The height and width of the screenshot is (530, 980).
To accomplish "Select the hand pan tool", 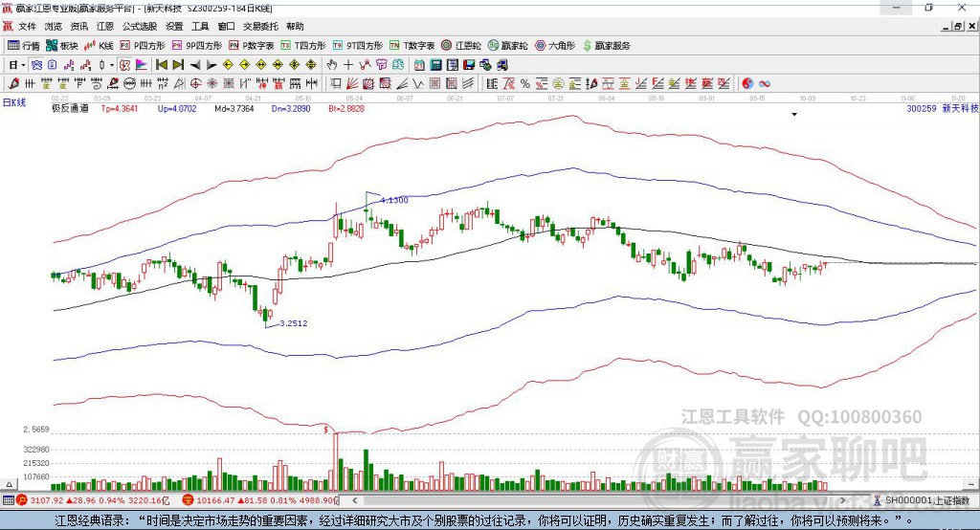I will pos(332,65).
